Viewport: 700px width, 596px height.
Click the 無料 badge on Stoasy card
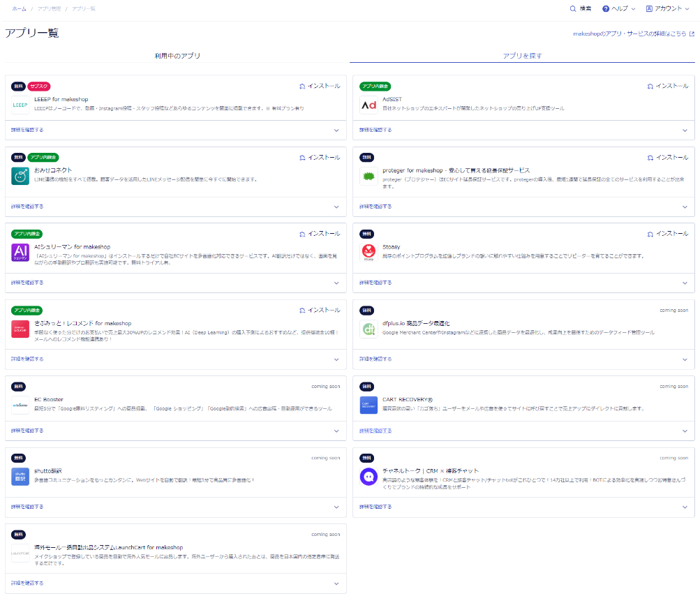point(367,234)
